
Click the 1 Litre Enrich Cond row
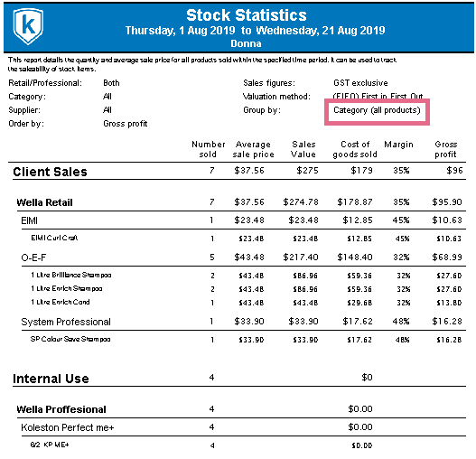[x=246, y=303]
